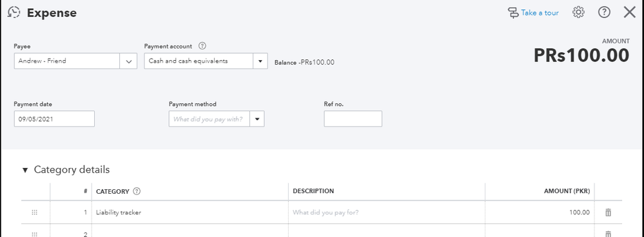Click the row 1 description cell
Screen dimensions: 644x237
(387, 212)
